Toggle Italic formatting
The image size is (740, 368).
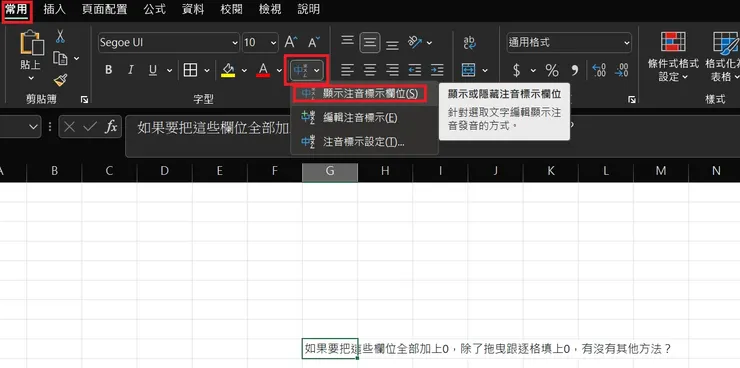pos(131,70)
